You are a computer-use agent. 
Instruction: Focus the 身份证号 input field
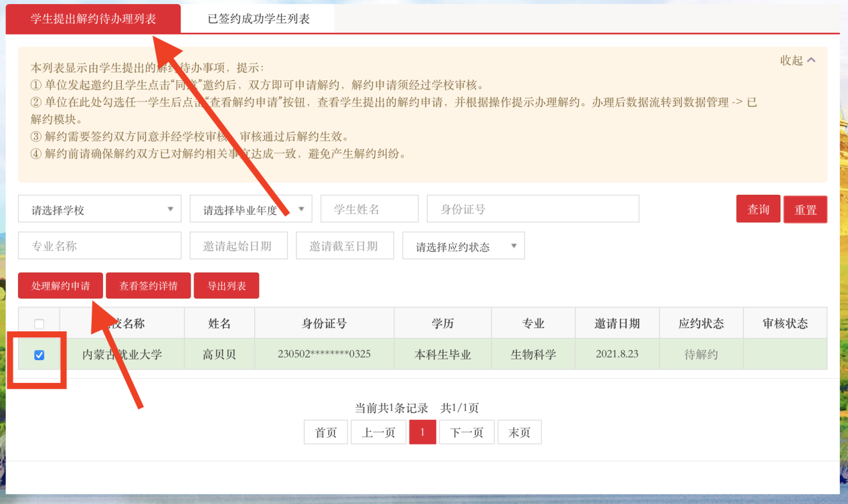coord(533,209)
